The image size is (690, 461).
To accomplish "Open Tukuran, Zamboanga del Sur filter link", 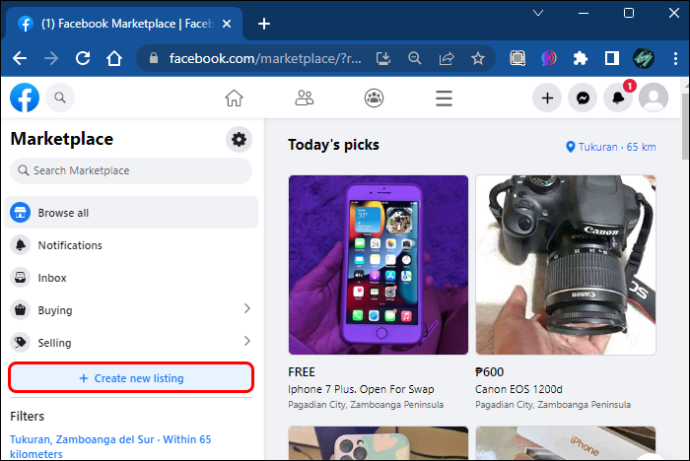I will [x=110, y=446].
